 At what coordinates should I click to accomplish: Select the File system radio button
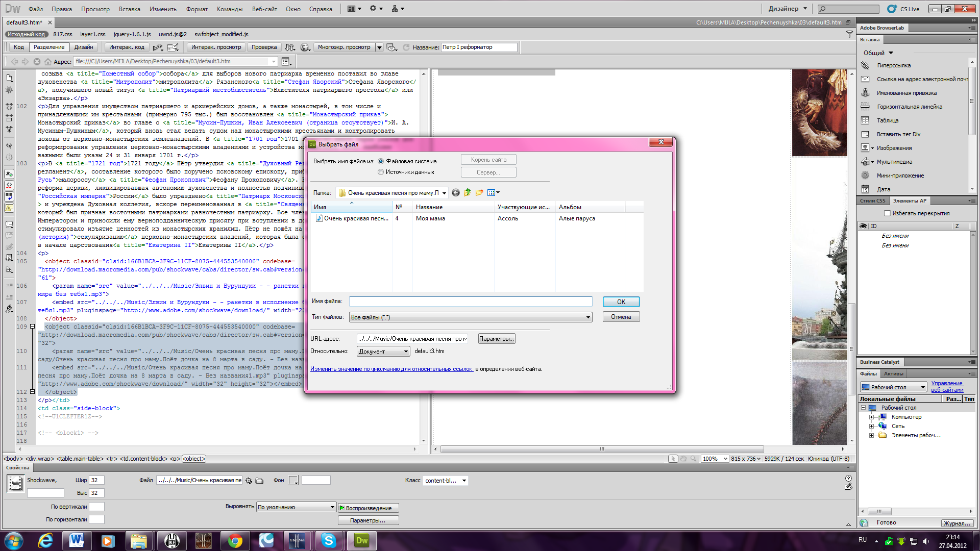coord(381,161)
